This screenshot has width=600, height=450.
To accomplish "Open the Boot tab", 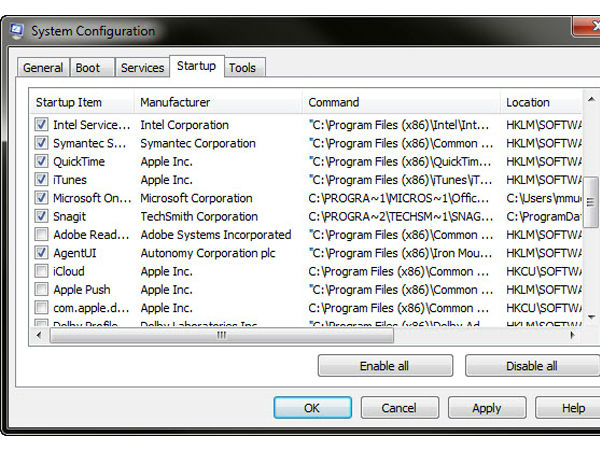I will pos(88,68).
